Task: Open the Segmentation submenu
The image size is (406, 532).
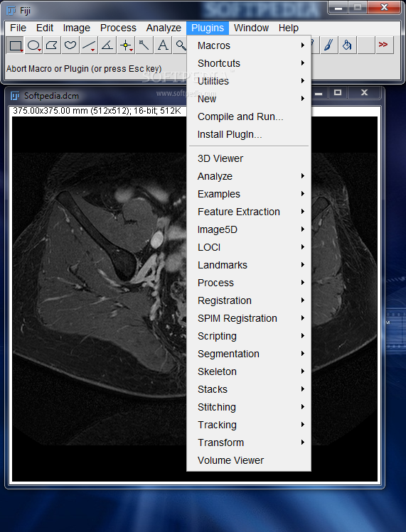Action: pos(249,354)
